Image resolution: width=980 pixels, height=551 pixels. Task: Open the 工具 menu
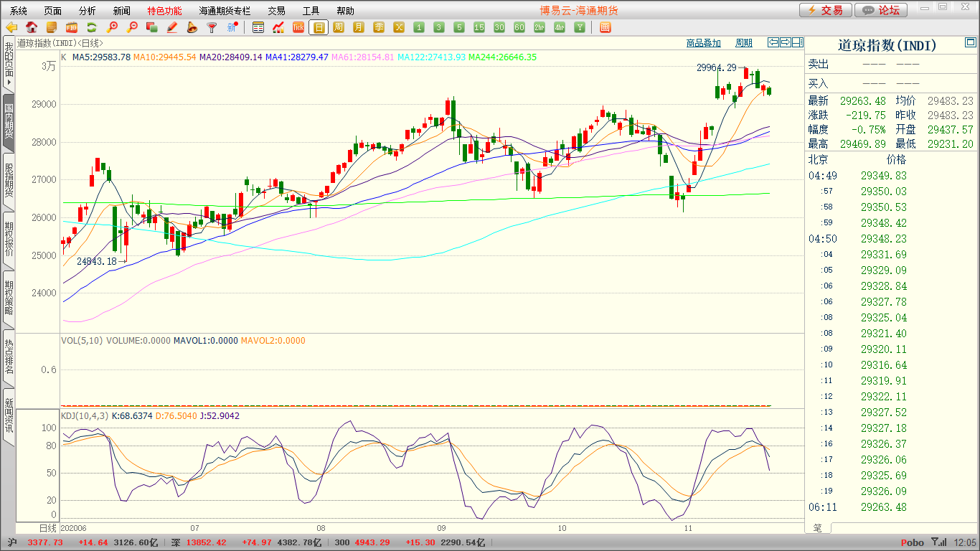coord(311,11)
